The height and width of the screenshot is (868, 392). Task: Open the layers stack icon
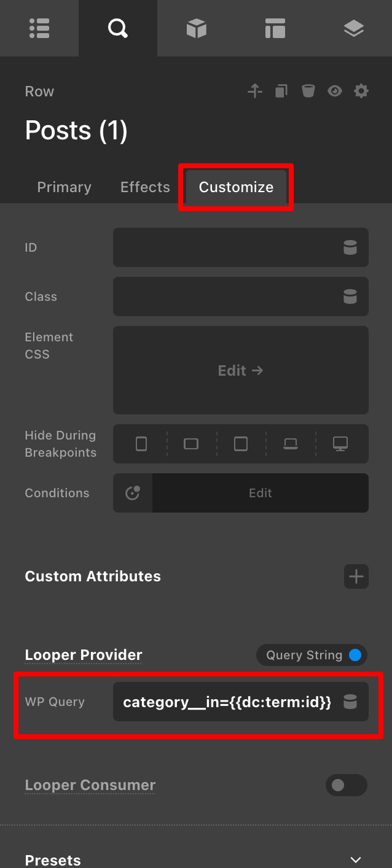click(353, 28)
